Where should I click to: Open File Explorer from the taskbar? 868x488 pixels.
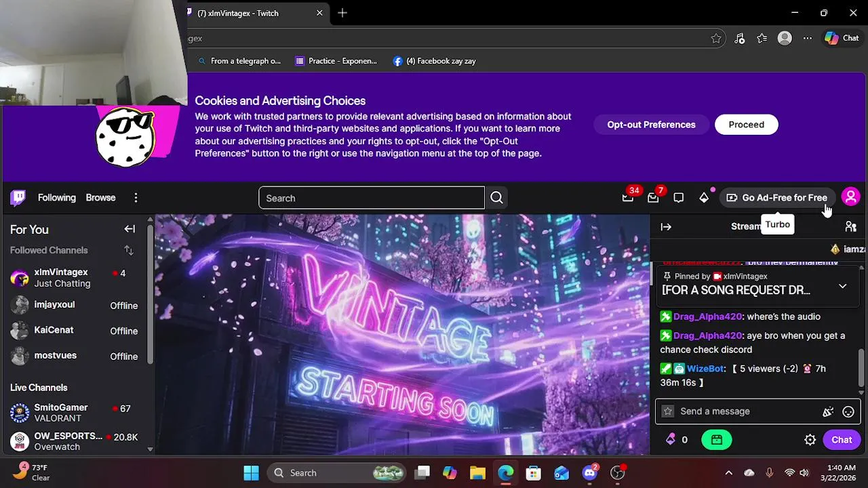point(477,473)
